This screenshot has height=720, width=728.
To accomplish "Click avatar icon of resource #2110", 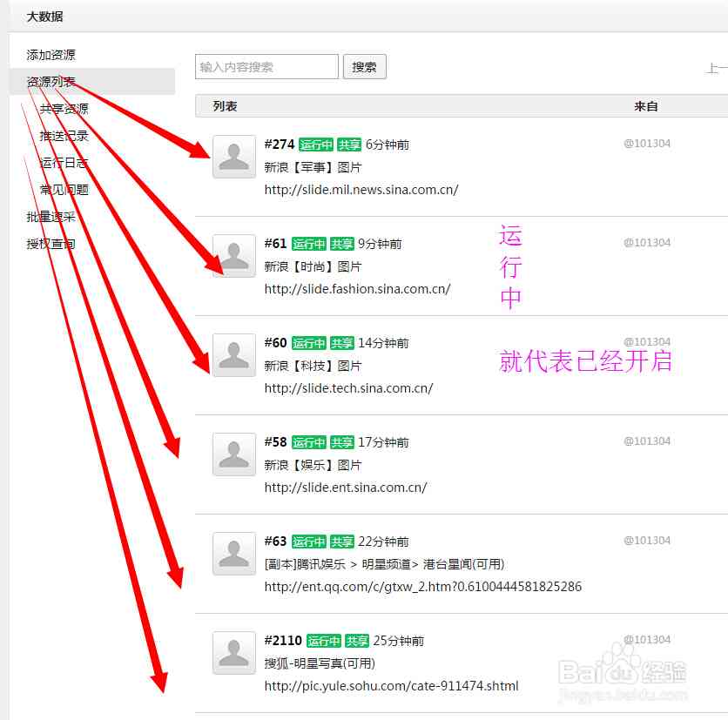I will pyautogui.click(x=234, y=653).
